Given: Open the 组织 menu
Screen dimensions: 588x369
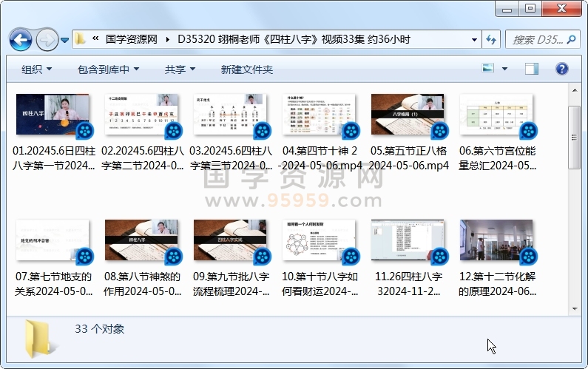Looking at the screenshot, I should (x=36, y=70).
